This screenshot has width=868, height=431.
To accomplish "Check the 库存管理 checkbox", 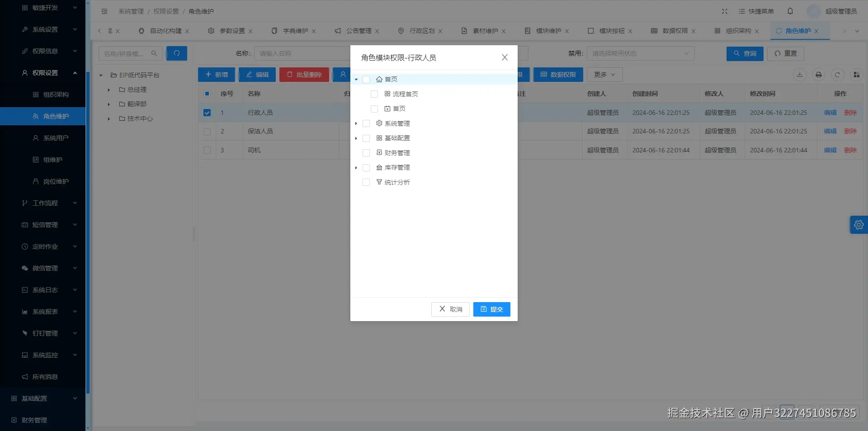I will coord(366,168).
